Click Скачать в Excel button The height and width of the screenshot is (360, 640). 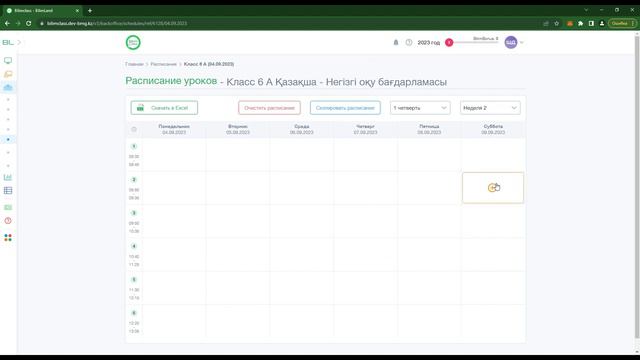(x=164, y=108)
